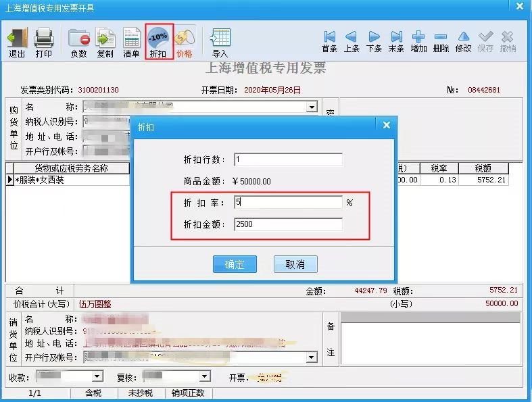Open the 复核 reviewer dropdown

pos(205,376)
